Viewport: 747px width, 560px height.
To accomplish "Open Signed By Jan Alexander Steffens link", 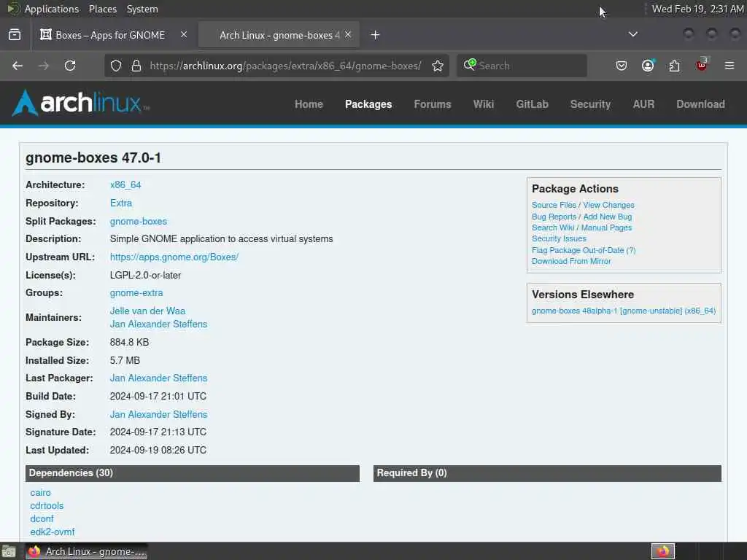I will tap(158, 414).
